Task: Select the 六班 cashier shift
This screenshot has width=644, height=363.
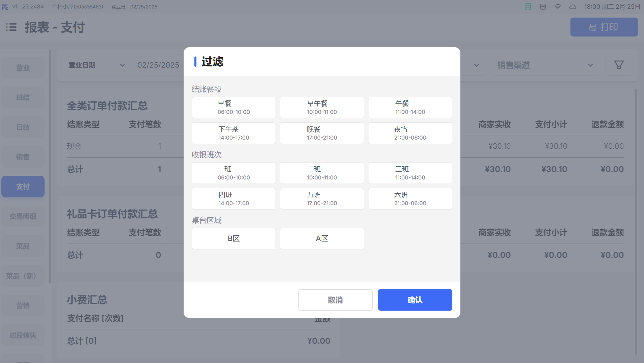Action: (410, 199)
